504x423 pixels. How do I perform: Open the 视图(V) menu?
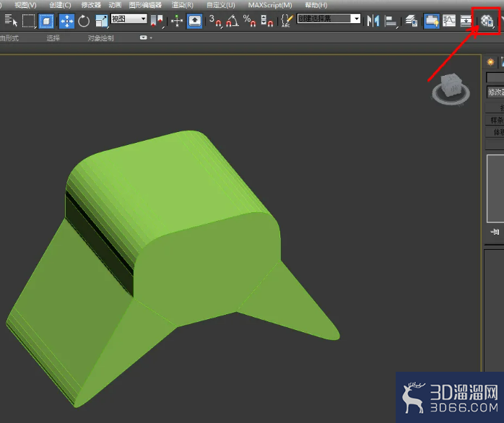tap(25, 5)
